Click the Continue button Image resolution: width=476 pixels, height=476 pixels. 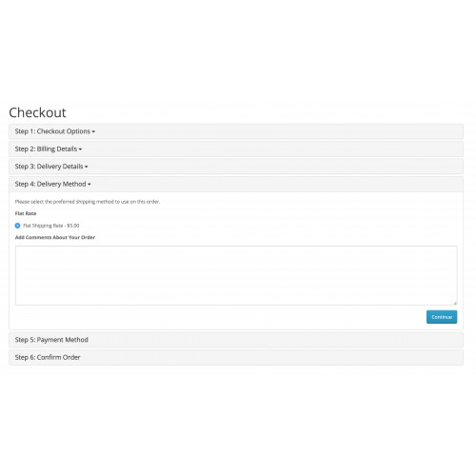point(442,317)
